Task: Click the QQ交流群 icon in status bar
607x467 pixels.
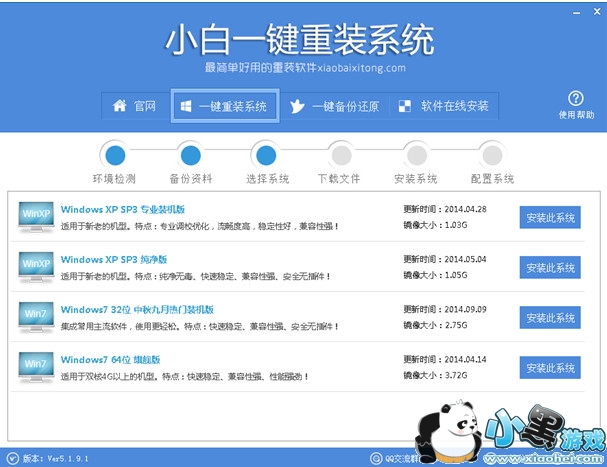Action: (x=376, y=458)
